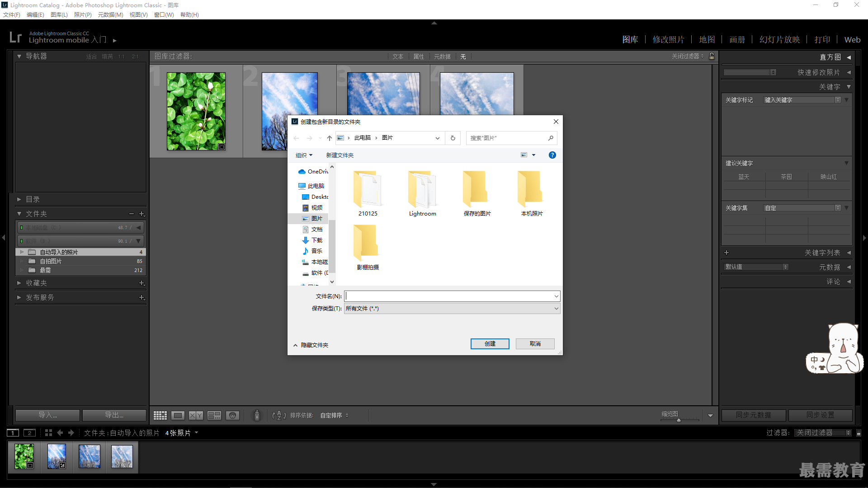Image resolution: width=868 pixels, height=488 pixels.
Task: Click plus icon to add a folder
Action: click(x=142, y=214)
